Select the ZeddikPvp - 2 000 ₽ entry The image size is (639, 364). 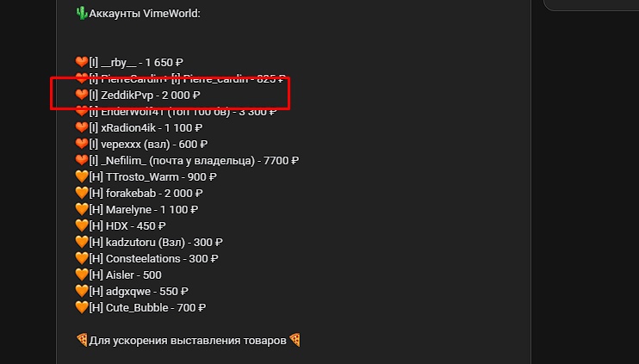pyautogui.click(x=151, y=96)
